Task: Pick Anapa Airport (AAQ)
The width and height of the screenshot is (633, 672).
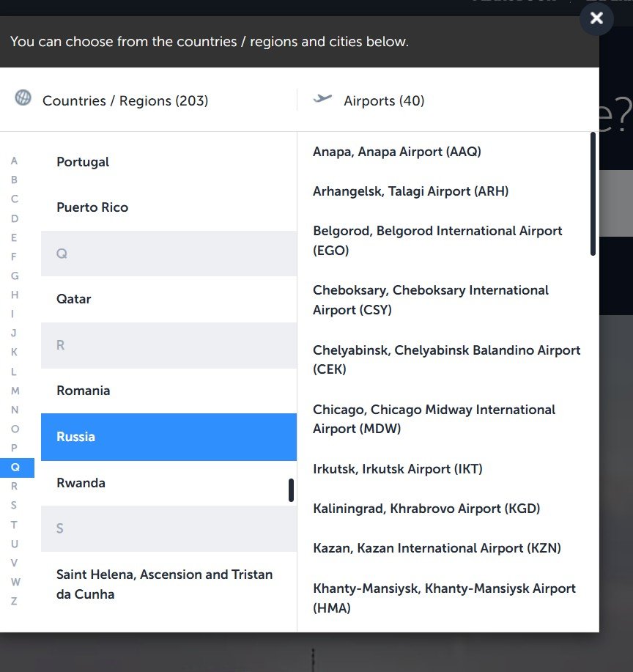Action: click(397, 152)
